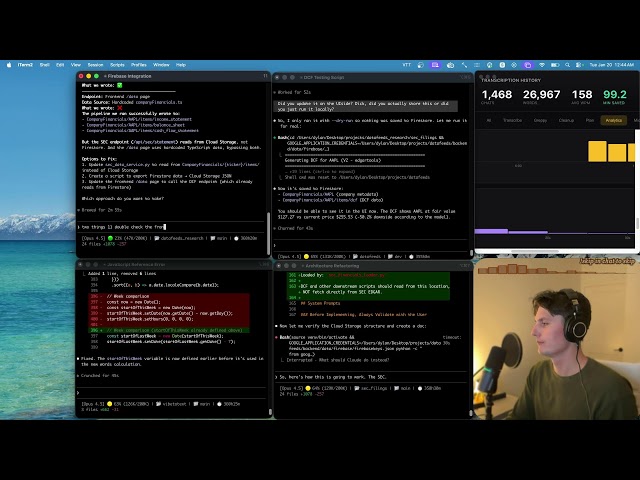The height and width of the screenshot is (480, 640).
Task: Select the Transcribe tab
Action: 512,120
